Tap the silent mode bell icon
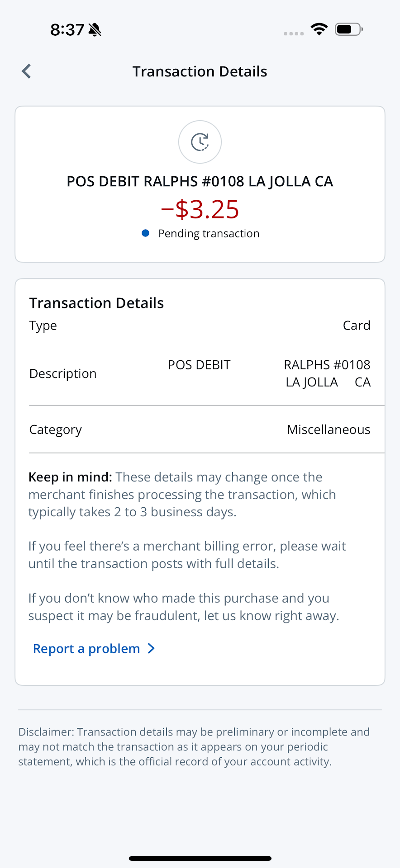Viewport: 400px width, 868px height. coord(95,30)
